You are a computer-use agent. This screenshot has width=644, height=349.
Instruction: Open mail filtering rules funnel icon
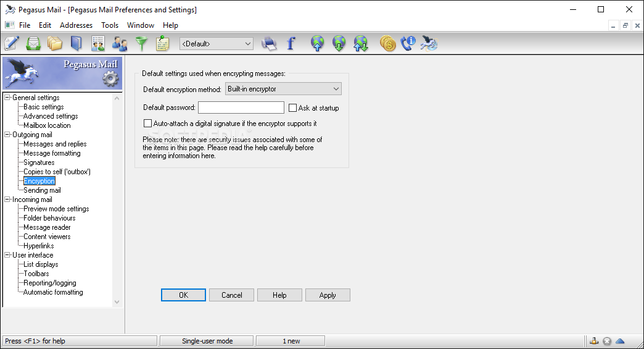tap(141, 43)
